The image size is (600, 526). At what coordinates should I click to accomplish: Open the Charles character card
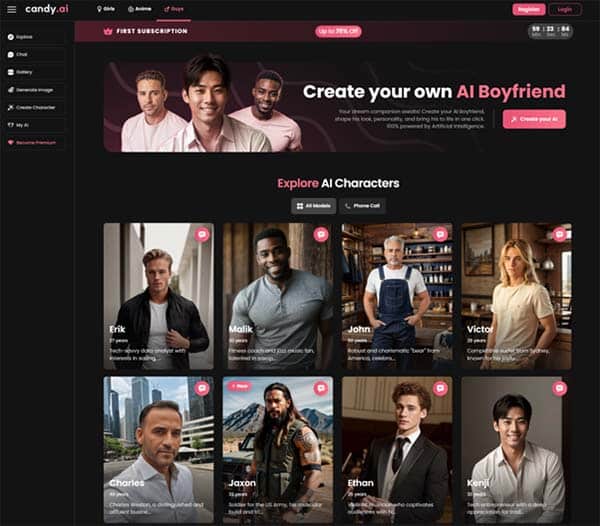[159, 450]
